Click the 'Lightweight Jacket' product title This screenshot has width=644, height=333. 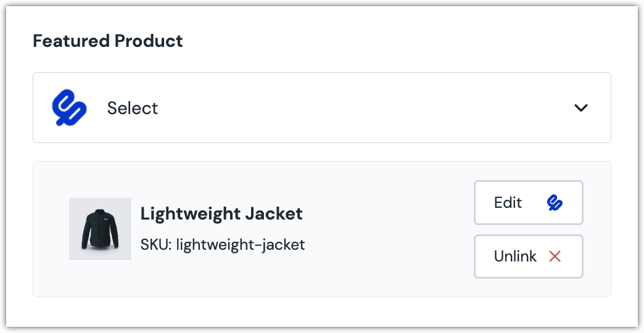221,214
